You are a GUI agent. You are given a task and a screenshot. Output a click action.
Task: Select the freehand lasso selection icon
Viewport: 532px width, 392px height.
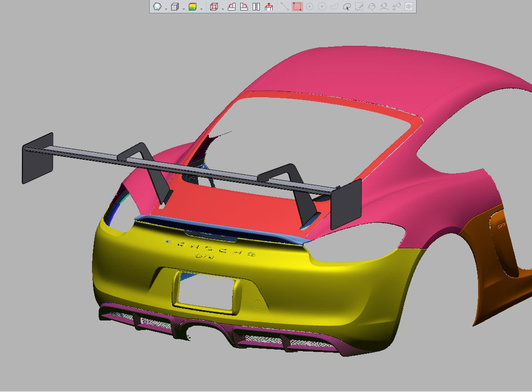(x=334, y=7)
